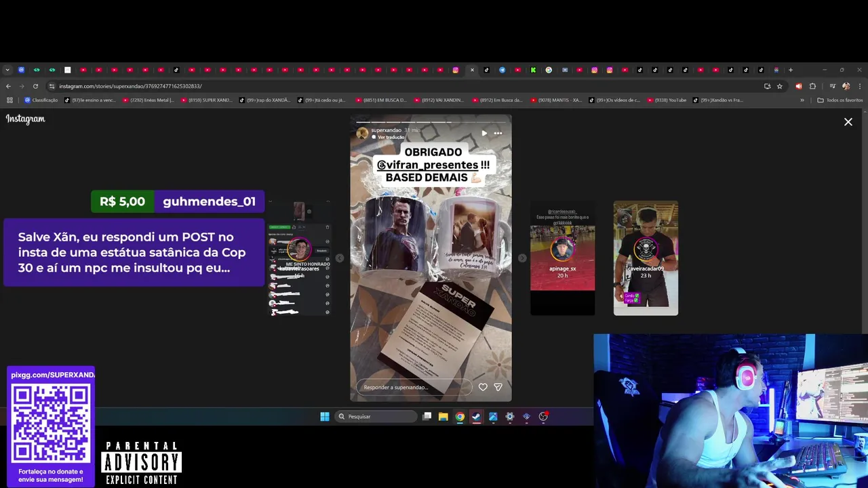Screen dimensions: 868x488
Task: Open the (9338) YouTube bookmark
Action: pyautogui.click(x=667, y=100)
